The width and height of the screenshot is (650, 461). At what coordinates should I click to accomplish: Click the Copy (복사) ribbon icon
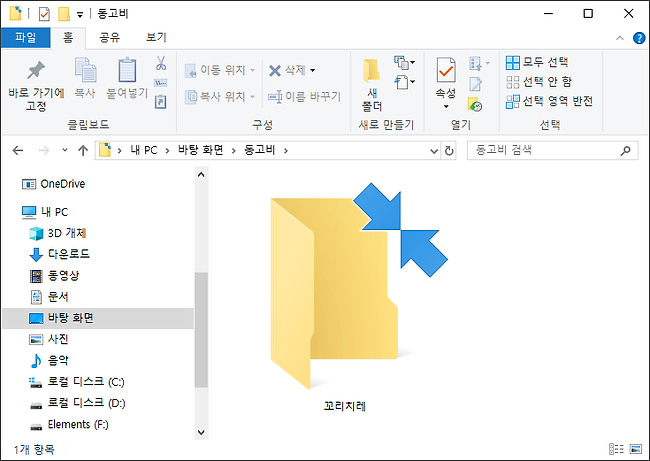click(x=85, y=70)
